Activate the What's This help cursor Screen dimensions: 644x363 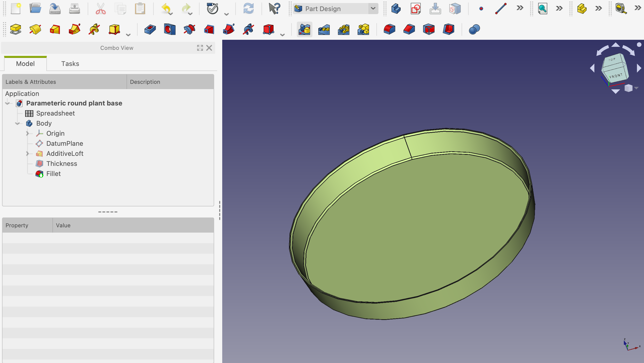[274, 9]
